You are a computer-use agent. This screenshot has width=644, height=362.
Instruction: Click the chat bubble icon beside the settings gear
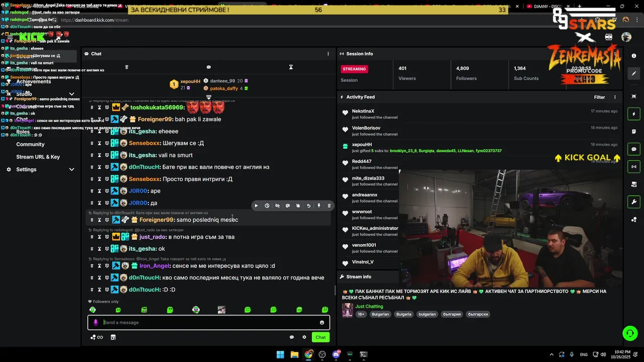(291, 337)
